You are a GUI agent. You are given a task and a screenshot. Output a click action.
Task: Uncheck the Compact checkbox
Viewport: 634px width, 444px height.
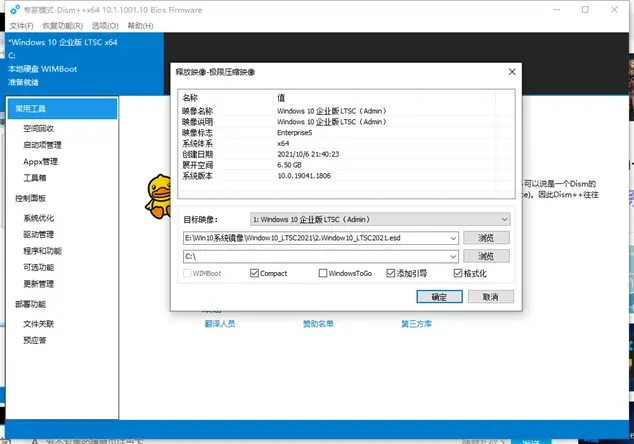click(x=254, y=273)
